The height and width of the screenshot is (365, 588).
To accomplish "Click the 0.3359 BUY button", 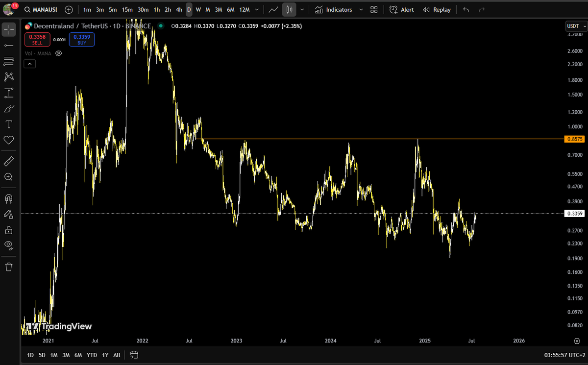I will pos(82,39).
